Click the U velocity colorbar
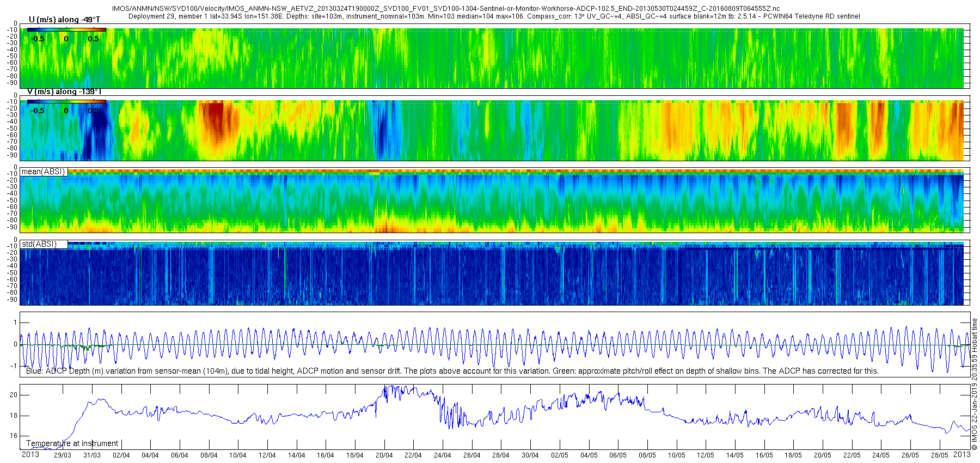This screenshot has width=980, height=463. pyautogui.click(x=66, y=30)
